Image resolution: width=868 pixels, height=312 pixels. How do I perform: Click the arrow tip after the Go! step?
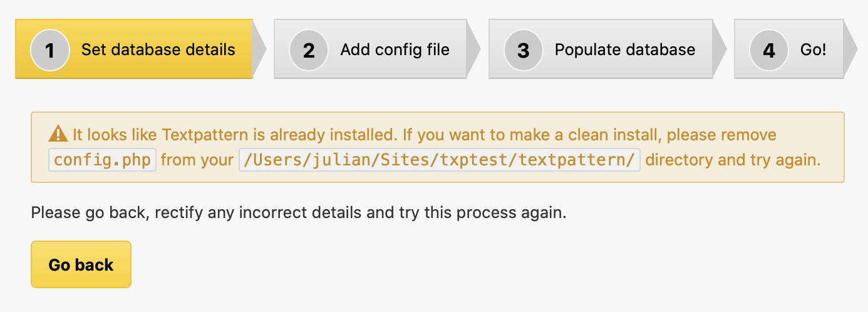[x=850, y=49]
